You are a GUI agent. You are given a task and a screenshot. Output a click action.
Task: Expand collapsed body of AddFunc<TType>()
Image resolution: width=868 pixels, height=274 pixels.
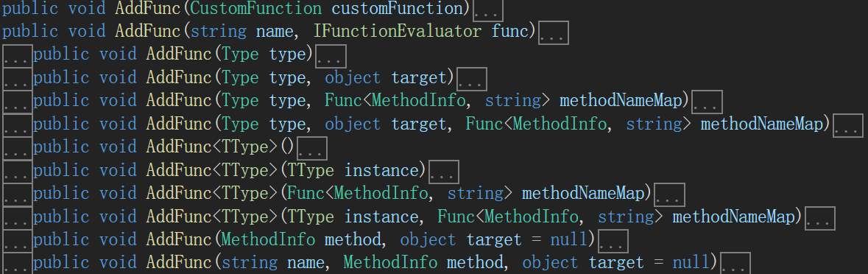[x=312, y=148]
